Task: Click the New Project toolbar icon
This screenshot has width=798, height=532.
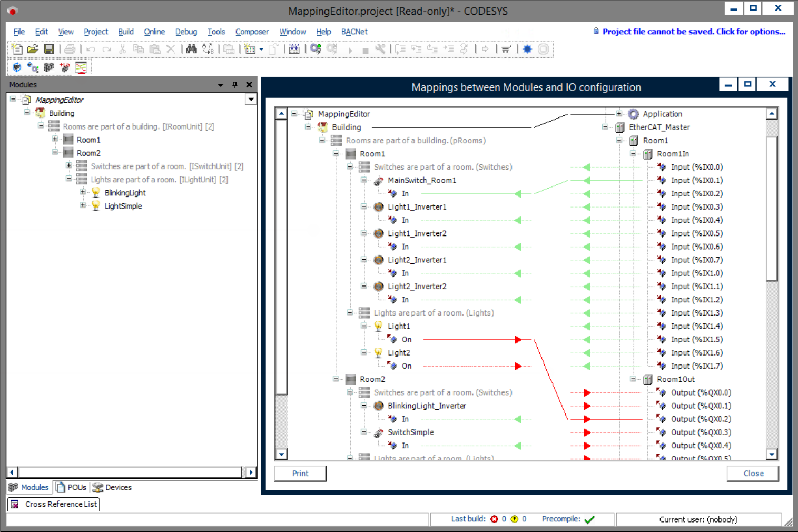Action: pyautogui.click(x=17, y=49)
